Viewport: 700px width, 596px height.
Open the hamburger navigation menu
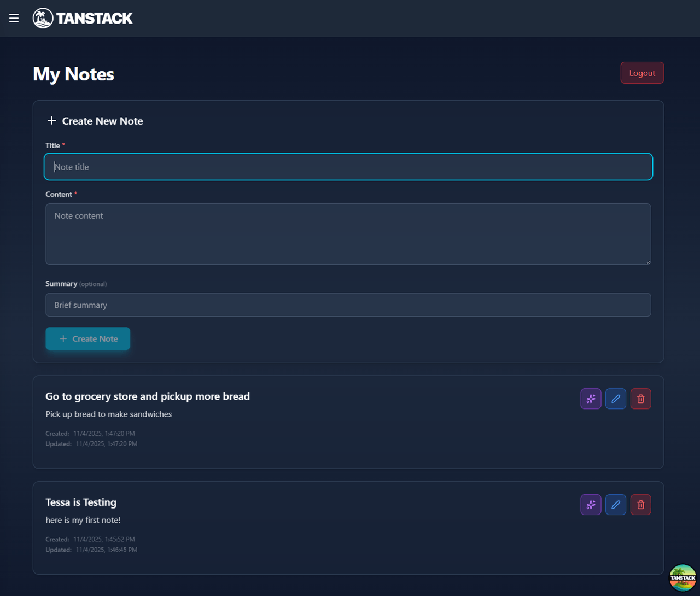[14, 18]
